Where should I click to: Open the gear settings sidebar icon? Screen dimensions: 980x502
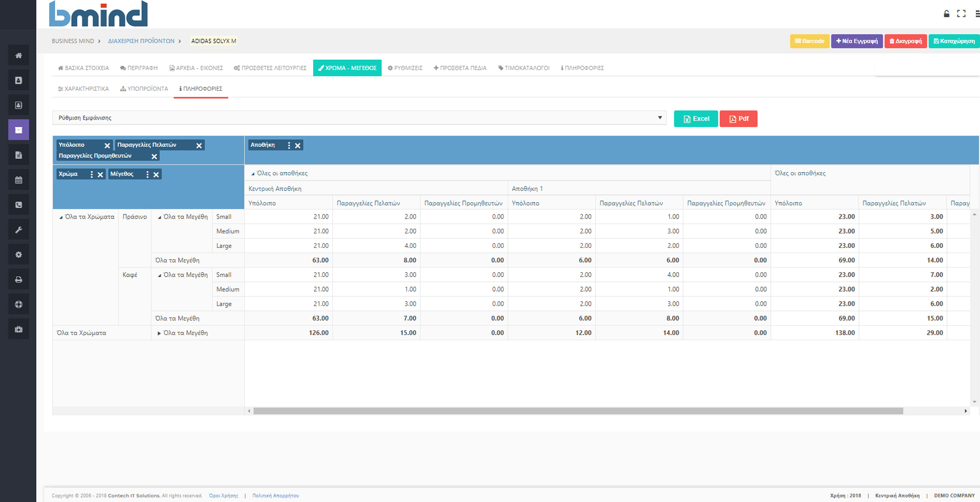[x=19, y=255]
